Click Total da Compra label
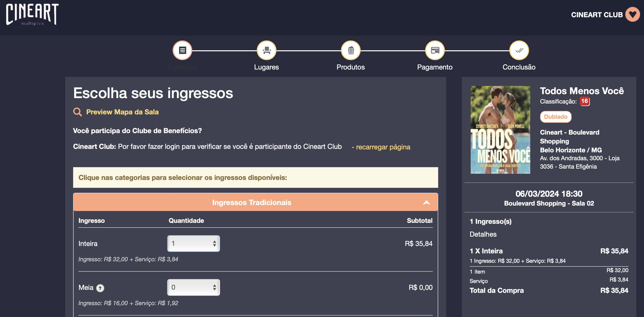The image size is (644, 317). (497, 290)
